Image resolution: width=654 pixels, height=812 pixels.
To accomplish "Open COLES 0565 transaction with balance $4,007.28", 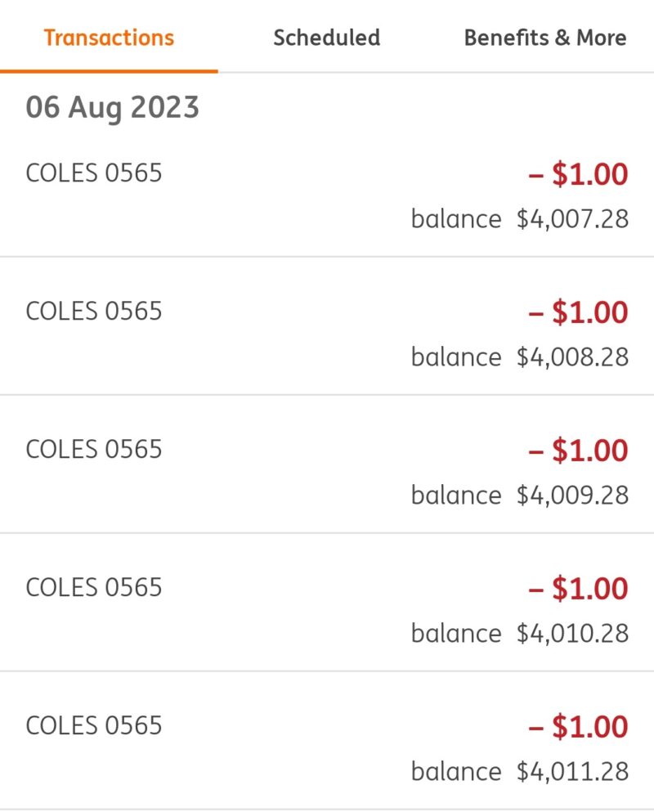I will click(327, 195).
